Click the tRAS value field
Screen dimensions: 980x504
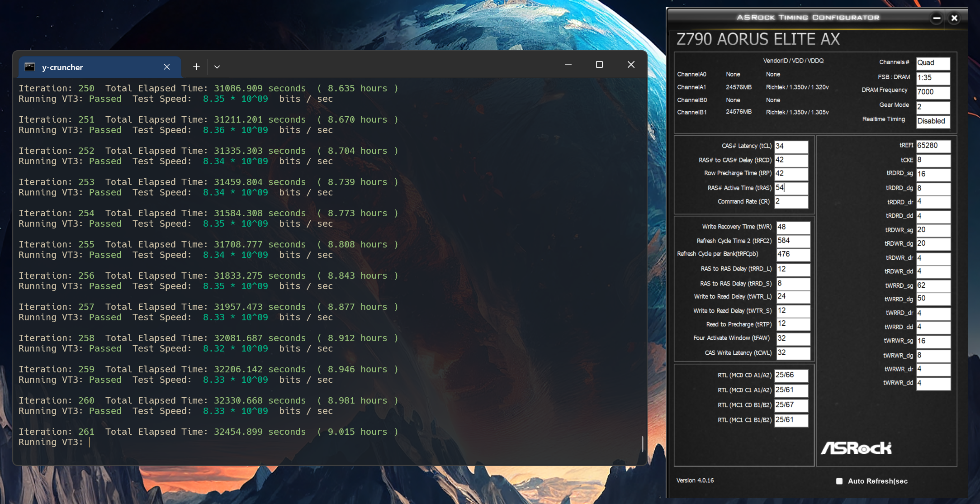click(x=791, y=188)
